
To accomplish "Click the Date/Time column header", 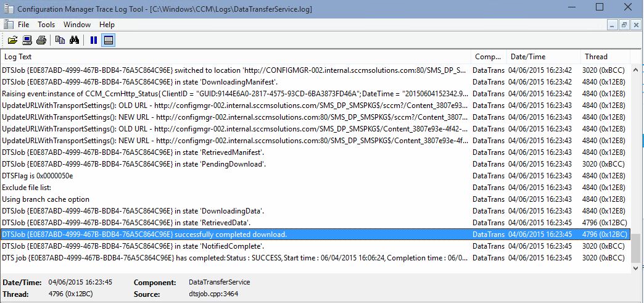I will point(543,57).
